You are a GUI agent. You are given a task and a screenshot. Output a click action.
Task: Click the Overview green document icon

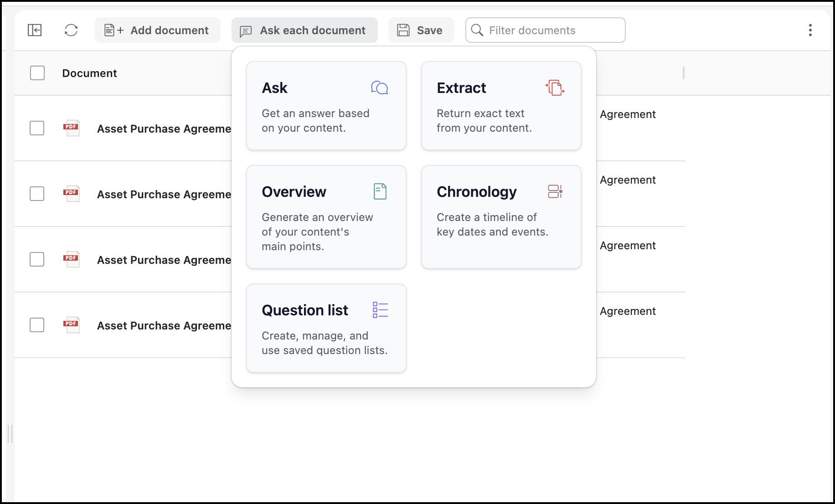[x=380, y=191]
